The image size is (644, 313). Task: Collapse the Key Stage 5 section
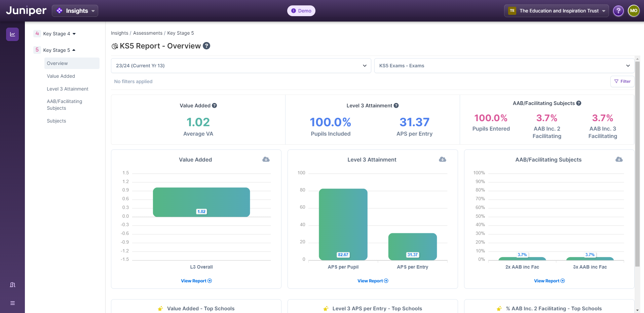tap(59, 50)
